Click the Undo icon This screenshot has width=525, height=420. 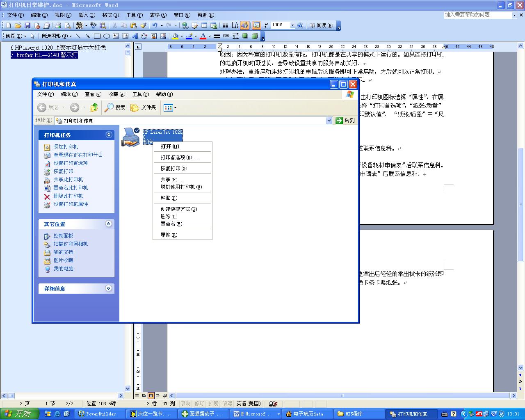(x=155, y=25)
